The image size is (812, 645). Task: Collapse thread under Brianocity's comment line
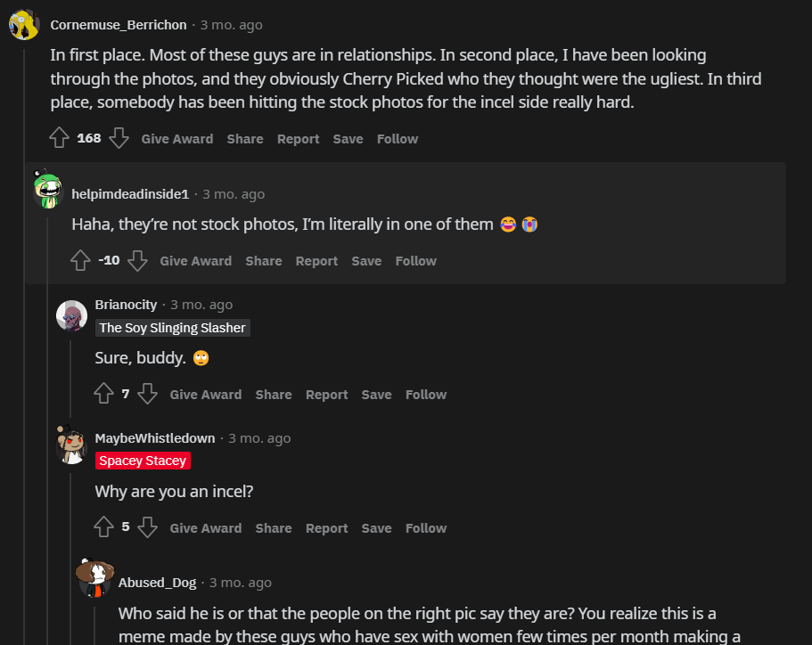[70, 379]
